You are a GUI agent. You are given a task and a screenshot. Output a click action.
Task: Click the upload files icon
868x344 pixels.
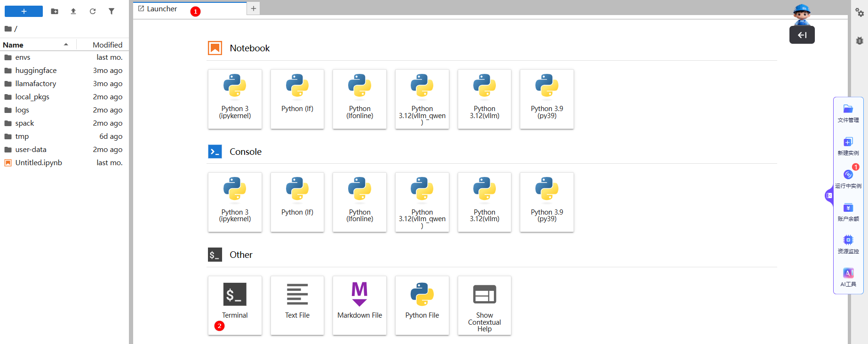coord(73,11)
